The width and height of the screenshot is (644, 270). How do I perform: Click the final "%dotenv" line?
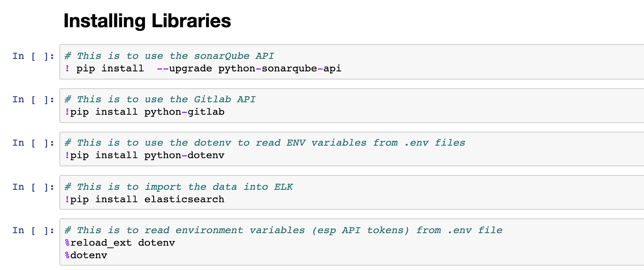(x=86, y=255)
